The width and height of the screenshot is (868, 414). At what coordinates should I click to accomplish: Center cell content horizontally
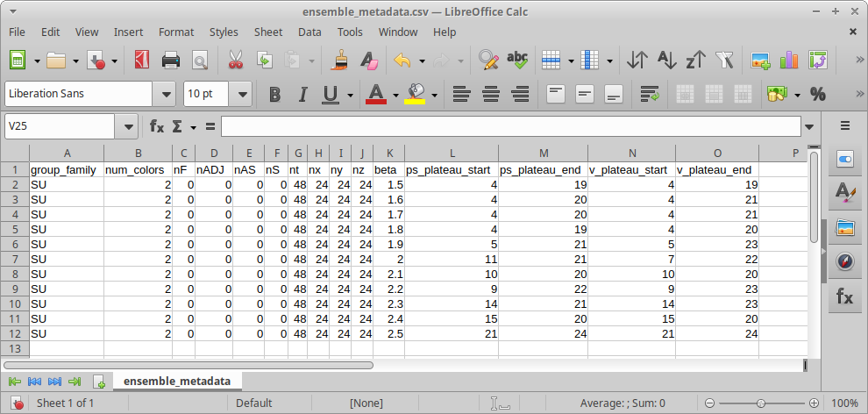pos(491,94)
